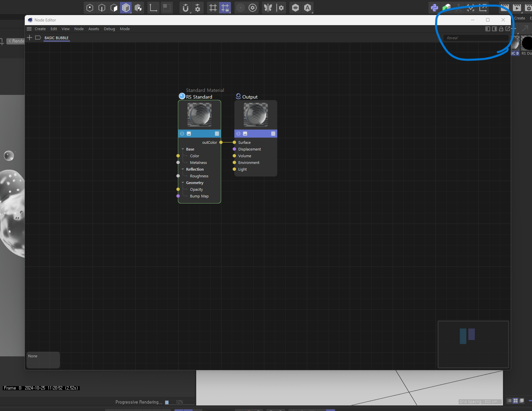Collapse the Reflection group in RS Standard
This screenshot has width=532, height=411.
click(x=183, y=169)
